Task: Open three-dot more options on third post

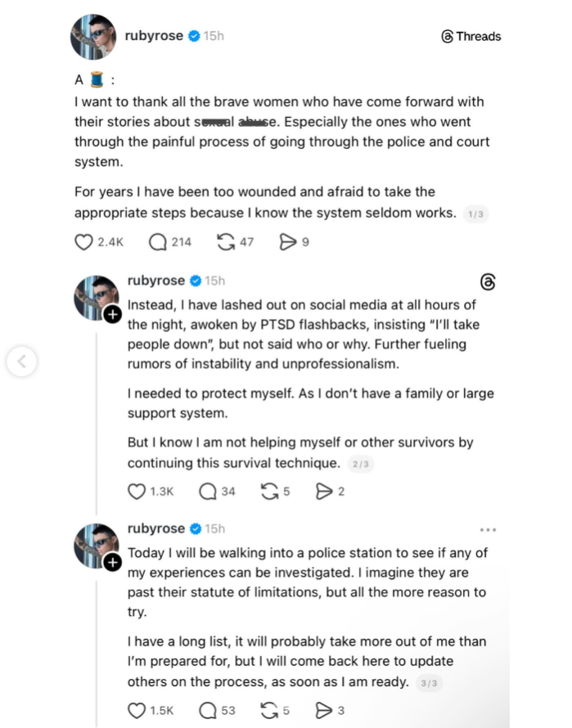Action: (489, 529)
